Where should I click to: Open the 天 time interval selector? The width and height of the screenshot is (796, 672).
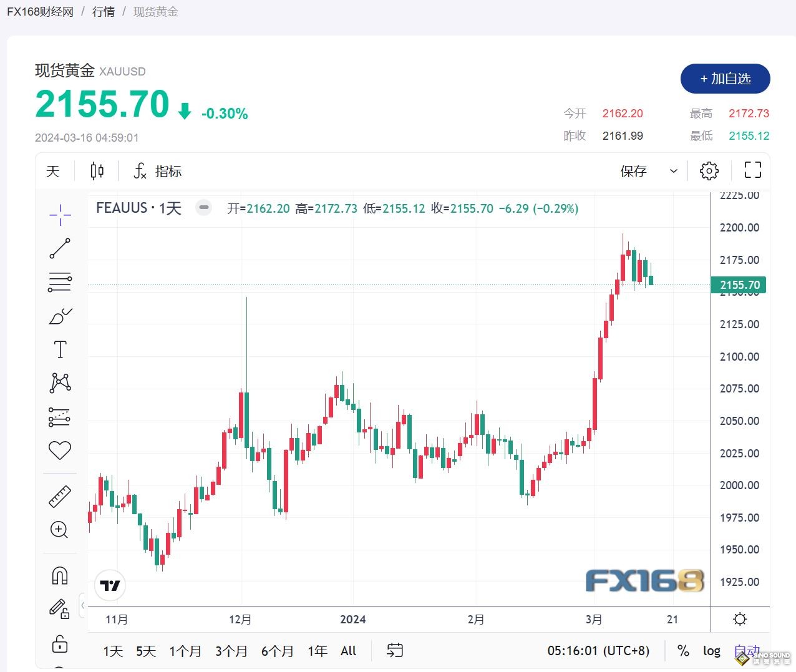pyautogui.click(x=53, y=171)
